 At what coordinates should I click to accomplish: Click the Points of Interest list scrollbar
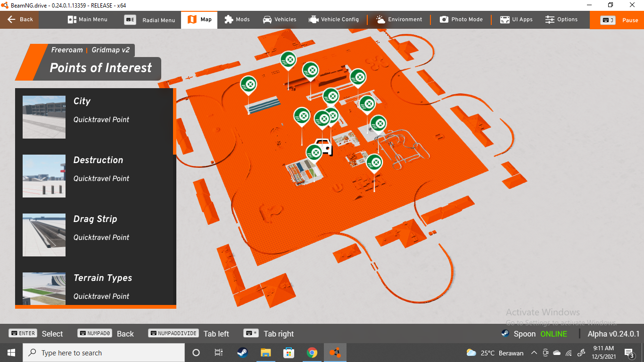(174, 122)
